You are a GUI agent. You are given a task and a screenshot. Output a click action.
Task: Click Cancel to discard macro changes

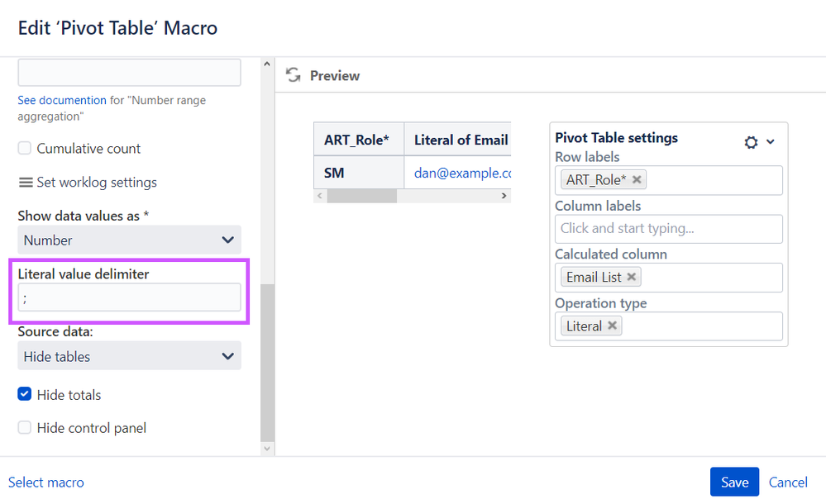788,483
